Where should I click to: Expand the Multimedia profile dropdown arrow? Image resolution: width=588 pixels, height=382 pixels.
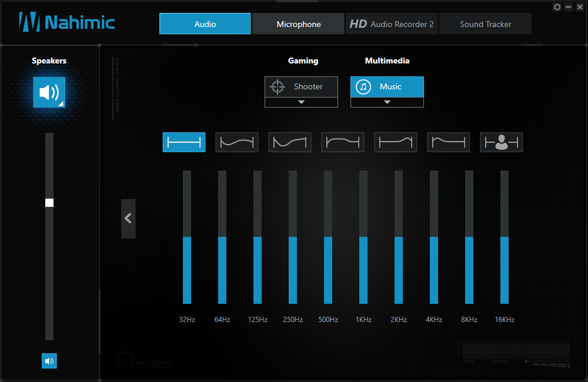387,102
